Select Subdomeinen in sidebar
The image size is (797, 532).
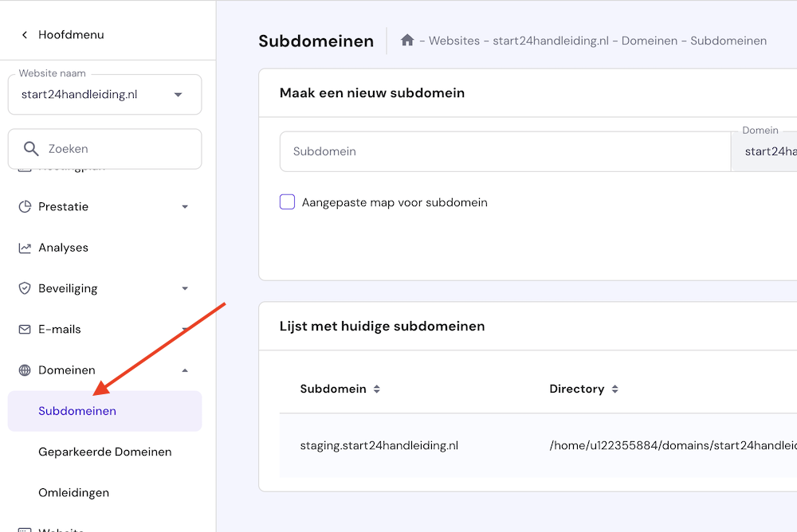[x=77, y=412]
